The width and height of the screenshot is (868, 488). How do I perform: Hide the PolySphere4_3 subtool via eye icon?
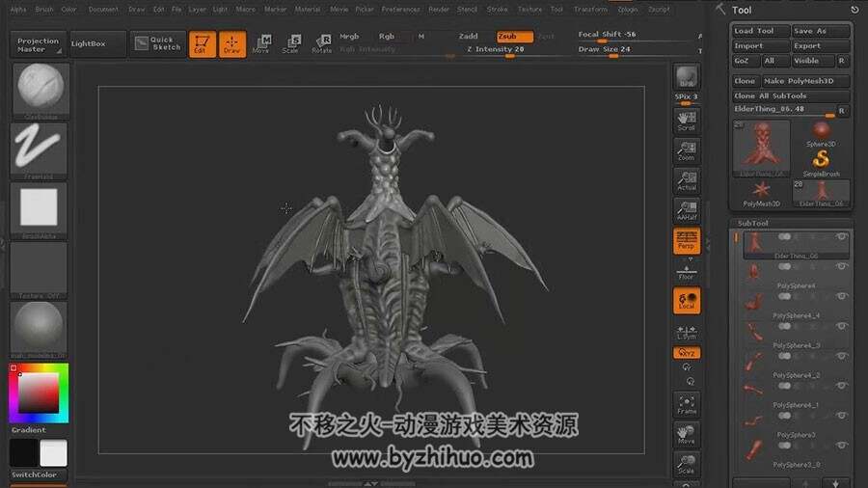click(x=842, y=325)
